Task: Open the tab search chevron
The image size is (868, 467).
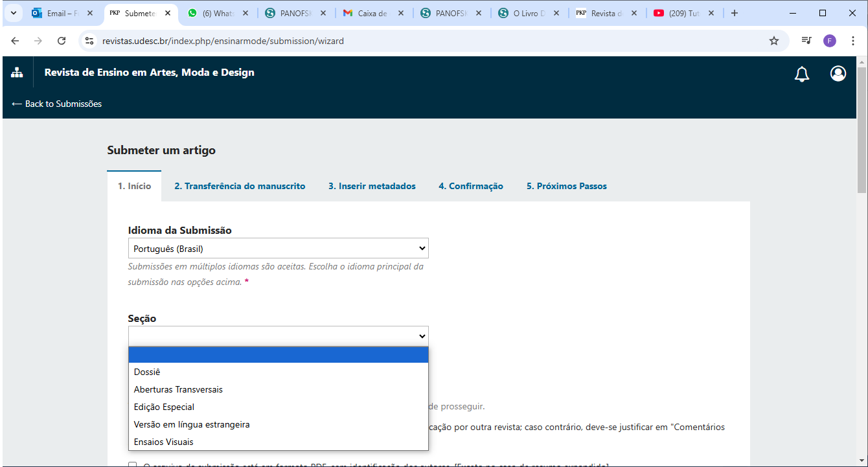Action: 13,13
